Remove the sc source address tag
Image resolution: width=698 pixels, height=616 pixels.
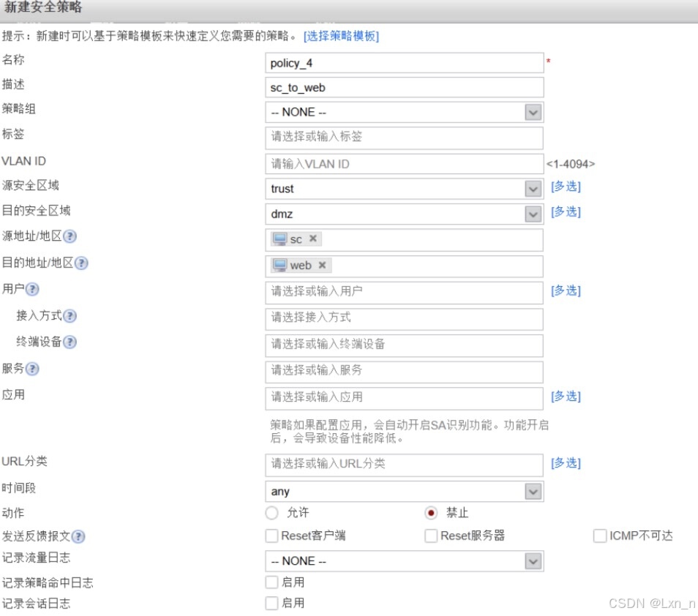[313, 238]
